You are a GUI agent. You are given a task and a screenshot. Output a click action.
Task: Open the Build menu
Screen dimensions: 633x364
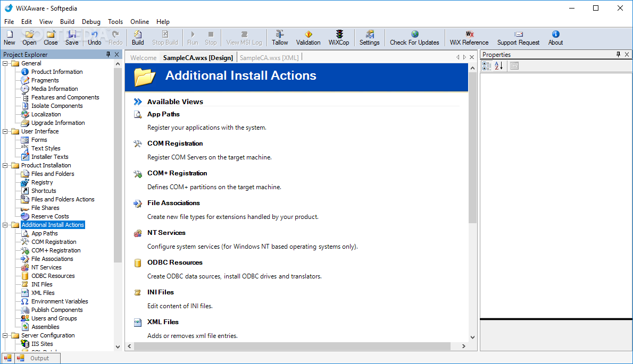coord(67,22)
